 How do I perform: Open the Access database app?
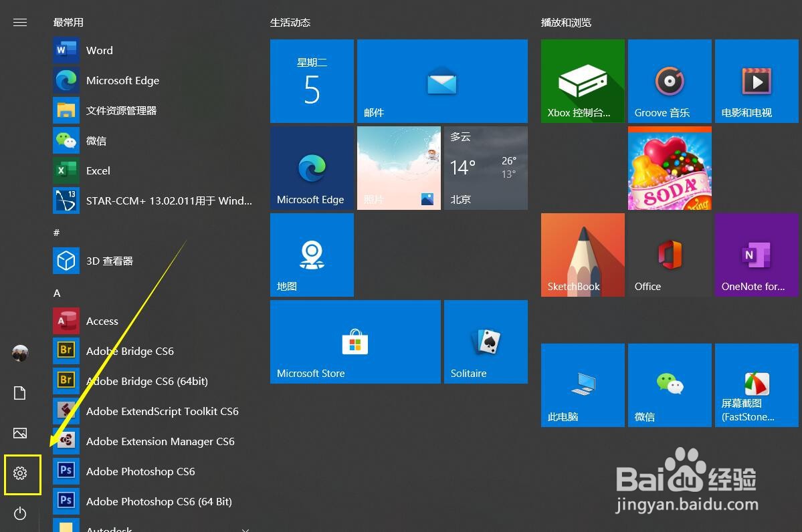[102, 321]
